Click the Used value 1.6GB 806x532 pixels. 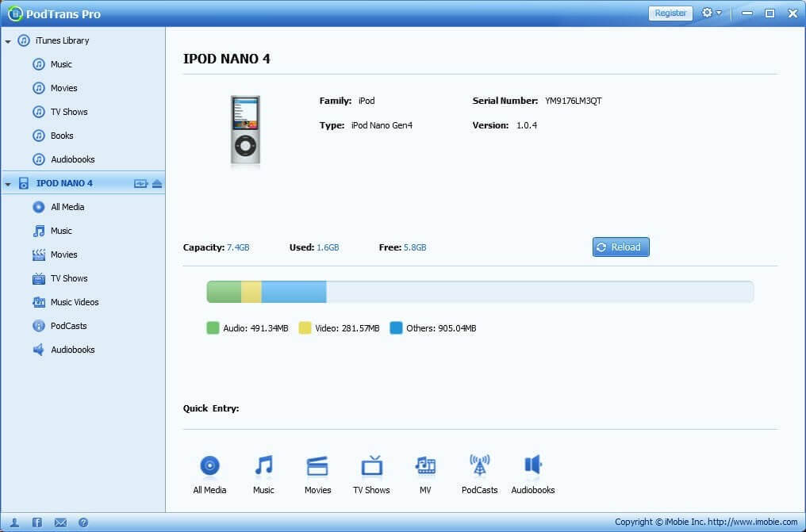click(x=328, y=247)
